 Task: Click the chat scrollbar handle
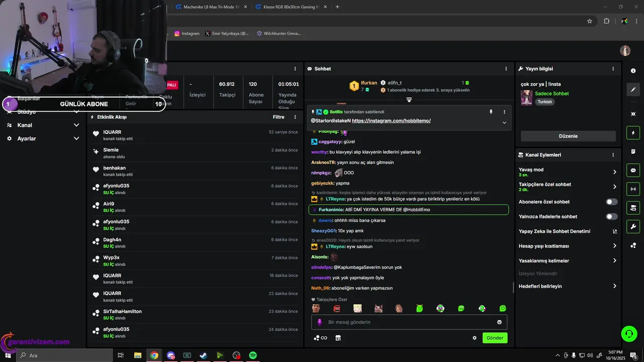pyautogui.click(x=513, y=288)
